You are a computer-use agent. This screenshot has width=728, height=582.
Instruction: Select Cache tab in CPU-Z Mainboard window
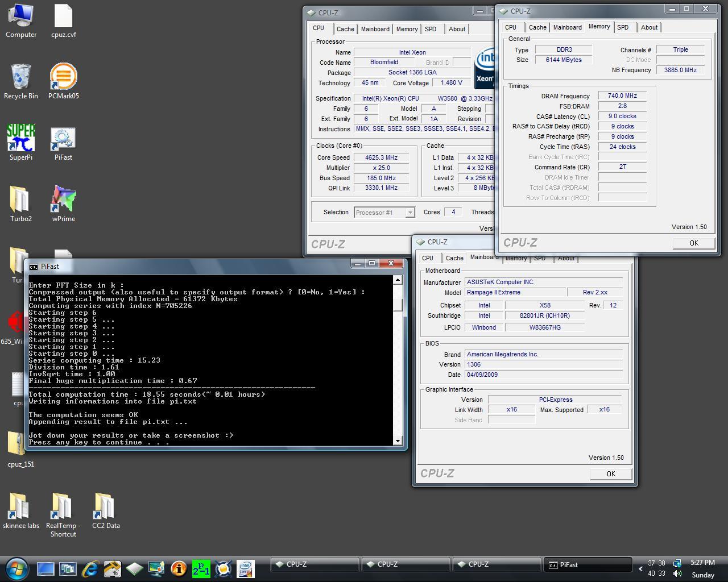454,258
